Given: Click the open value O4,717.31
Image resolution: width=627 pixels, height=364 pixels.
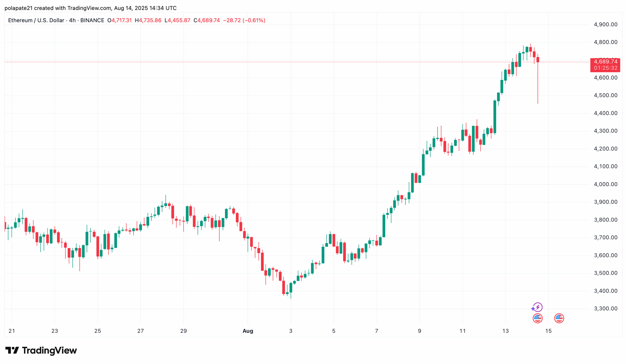Looking at the screenshot, I should click(120, 20).
